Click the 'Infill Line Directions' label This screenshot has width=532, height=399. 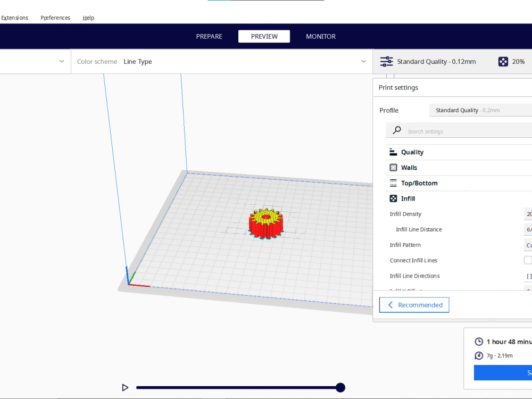414,276
